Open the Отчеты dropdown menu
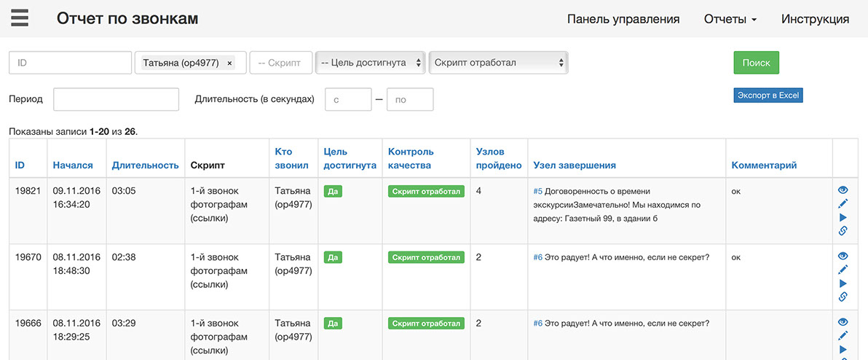The width and height of the screenshot is (868, 360). pos(730,19)
